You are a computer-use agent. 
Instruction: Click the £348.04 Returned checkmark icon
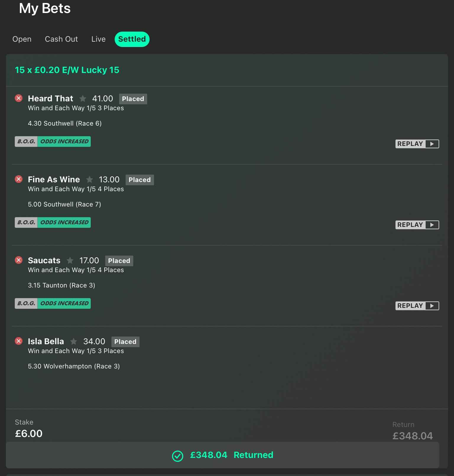pyautogui.click(x=178, y=456)
